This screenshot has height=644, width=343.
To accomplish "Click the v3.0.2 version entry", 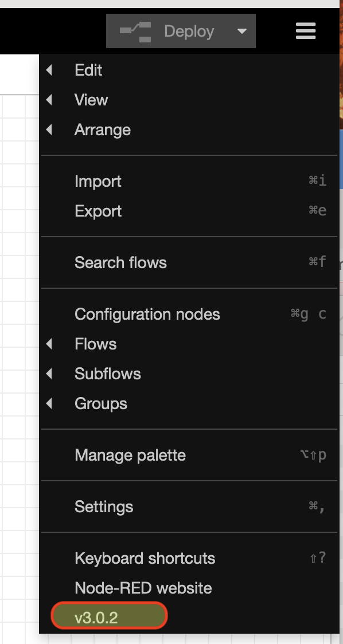I will click(x=109, y=616).
